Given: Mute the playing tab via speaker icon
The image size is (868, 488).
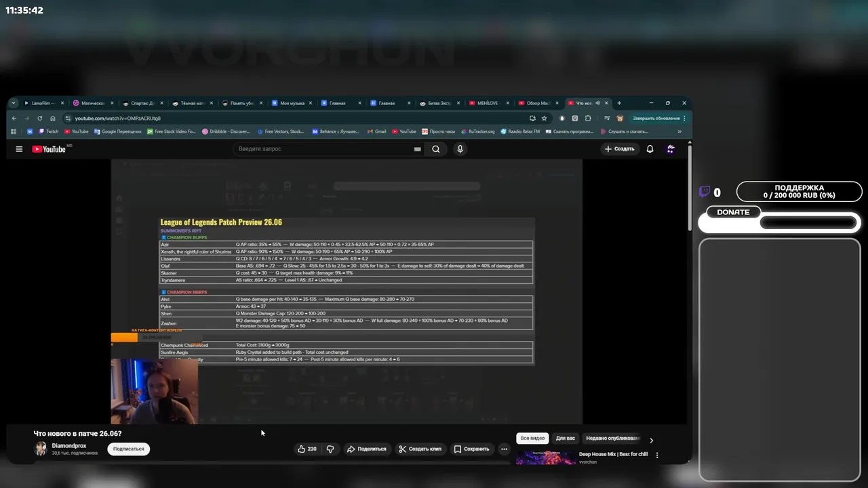Looking at the screenshot, I should 597,103.
